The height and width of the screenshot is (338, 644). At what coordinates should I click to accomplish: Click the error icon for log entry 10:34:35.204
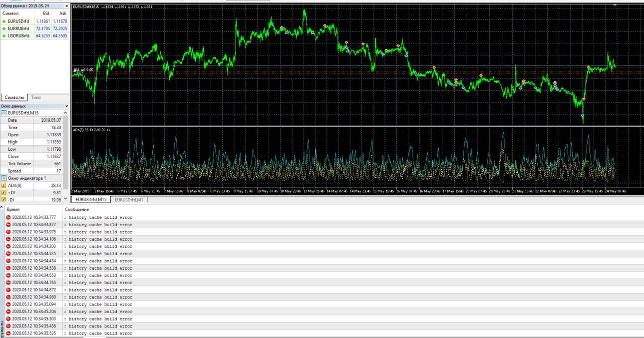[x=8, y=312]
